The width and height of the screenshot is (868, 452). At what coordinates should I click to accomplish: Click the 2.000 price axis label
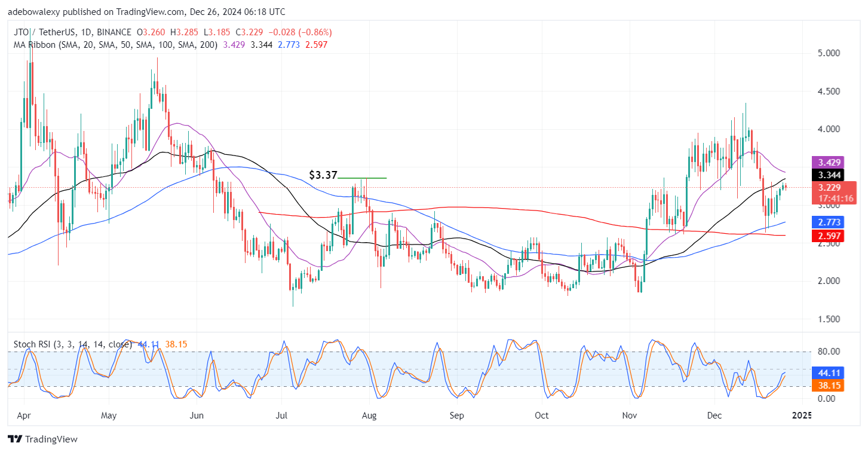830,281
